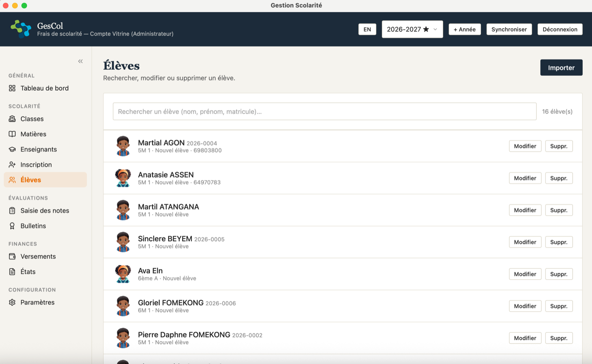Click Suppr. for Pierre Daphne FOMEKONG
The height and width of the screenshot is (364, 592).
click(559, 338)
